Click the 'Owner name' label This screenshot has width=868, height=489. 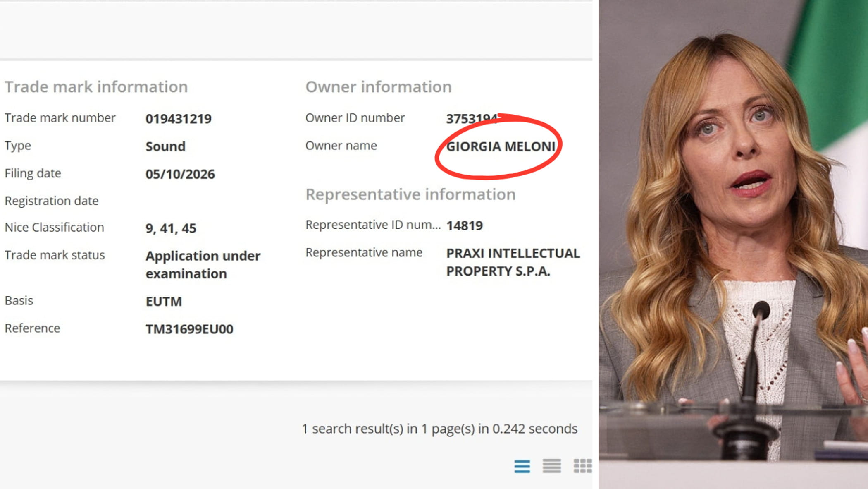pyautogui.click(x=341, y=146)
